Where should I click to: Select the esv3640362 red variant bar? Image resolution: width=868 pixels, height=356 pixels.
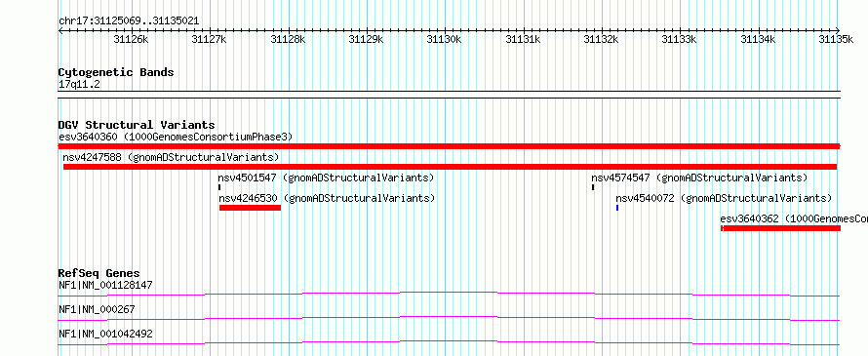[780, 228]
